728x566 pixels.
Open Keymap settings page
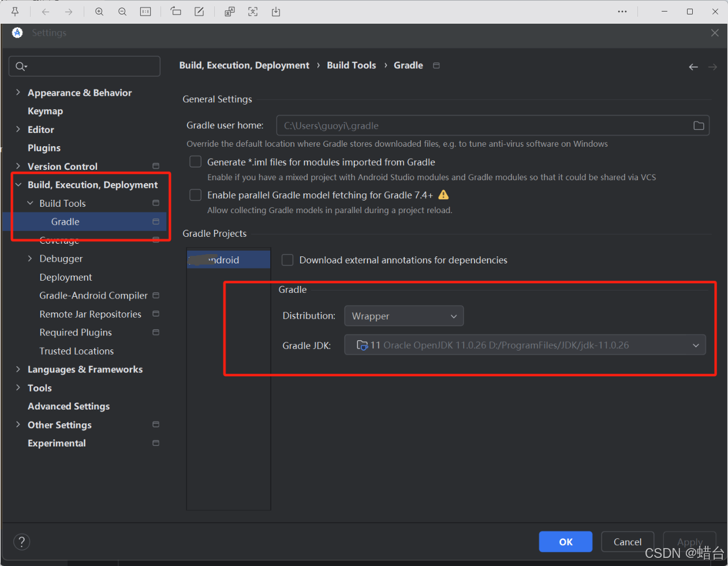(x=45, y=111)
